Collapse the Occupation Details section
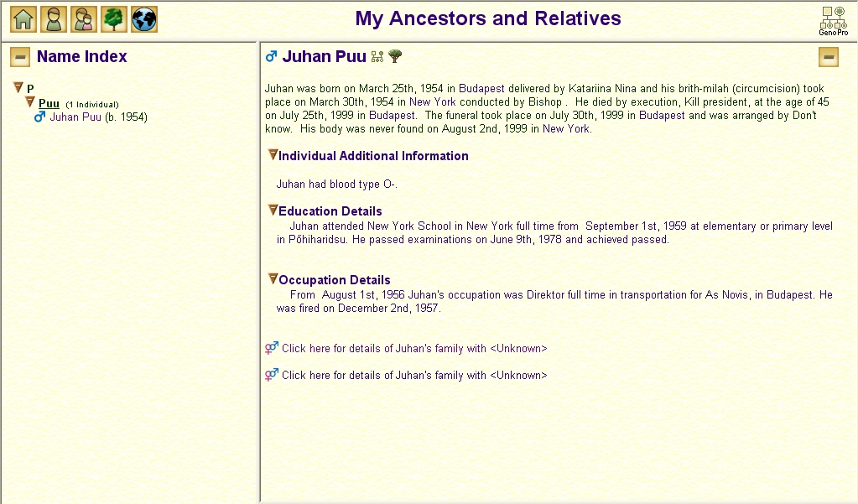The image size is (858, 504). (273, 279)
